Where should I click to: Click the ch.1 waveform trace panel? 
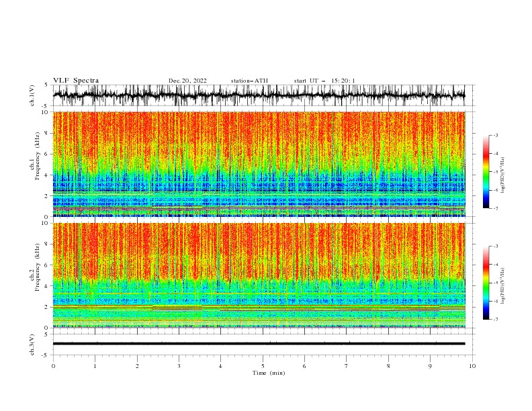[263, 95]
